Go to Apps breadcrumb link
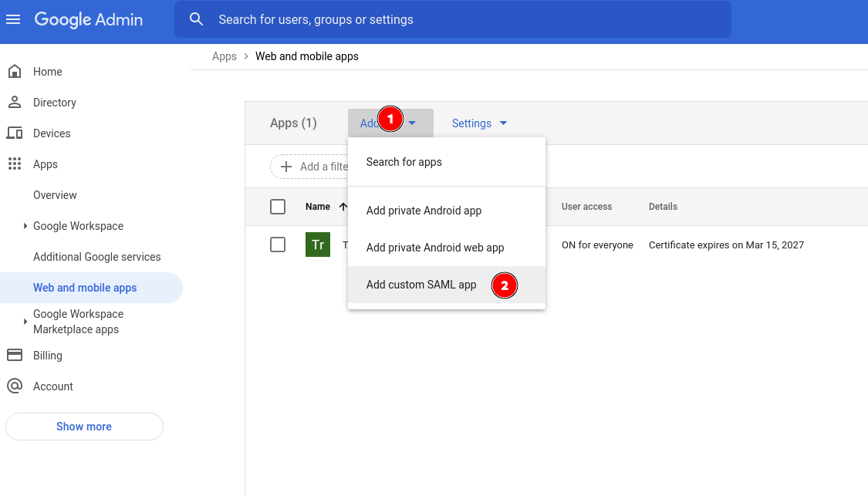The height and width of the screenshot is (496, 868). point(224,56)
